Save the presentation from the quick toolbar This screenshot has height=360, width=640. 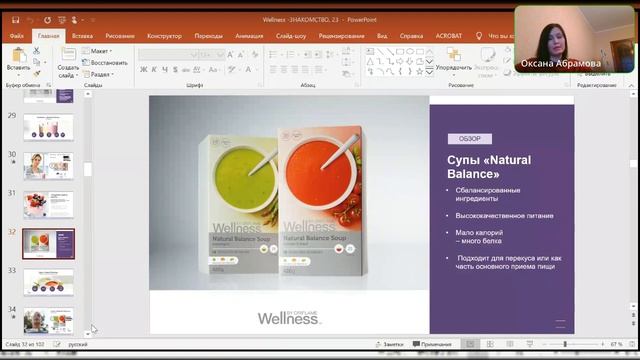click(x=16, y=20)
